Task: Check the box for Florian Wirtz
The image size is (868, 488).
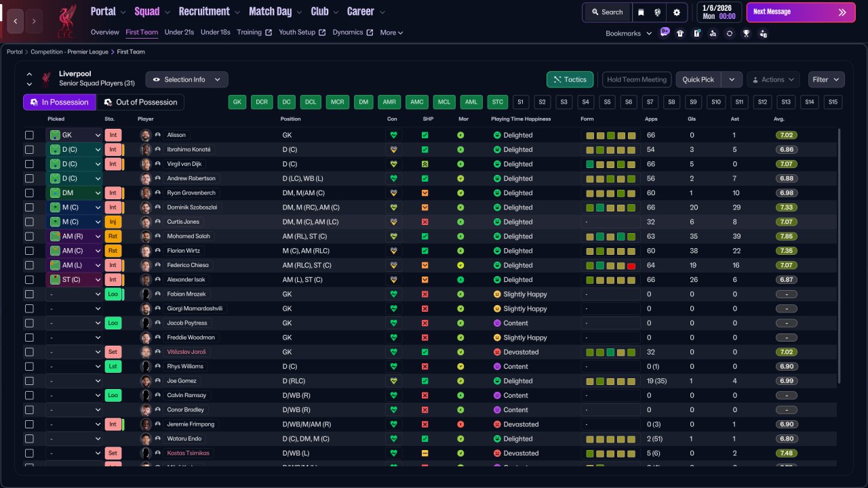Action: [x=29, y=251]
